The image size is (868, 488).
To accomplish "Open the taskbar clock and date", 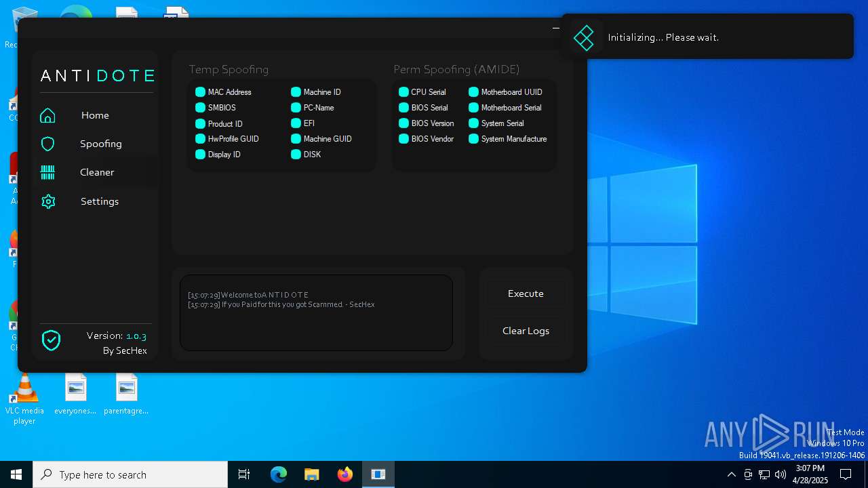I will click(810, 474).
